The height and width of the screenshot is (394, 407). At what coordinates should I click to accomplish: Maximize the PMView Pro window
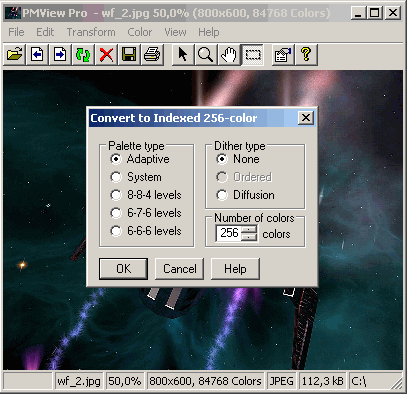coord(374,13)
